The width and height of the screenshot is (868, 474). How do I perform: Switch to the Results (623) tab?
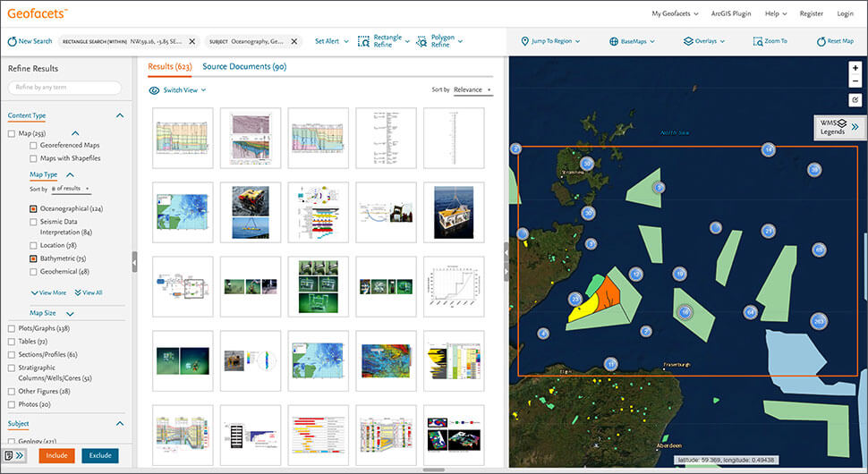click(x=169, y=66)
